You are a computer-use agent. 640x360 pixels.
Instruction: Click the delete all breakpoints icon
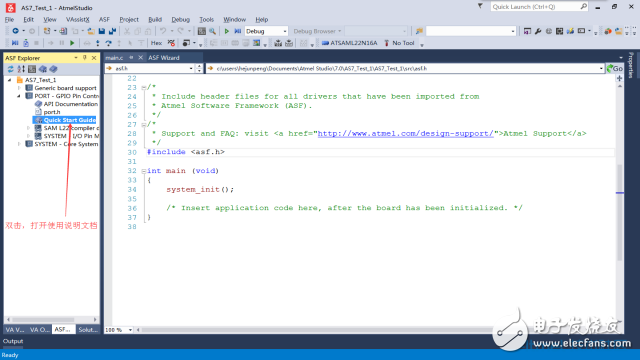click(x=171, y=43)
